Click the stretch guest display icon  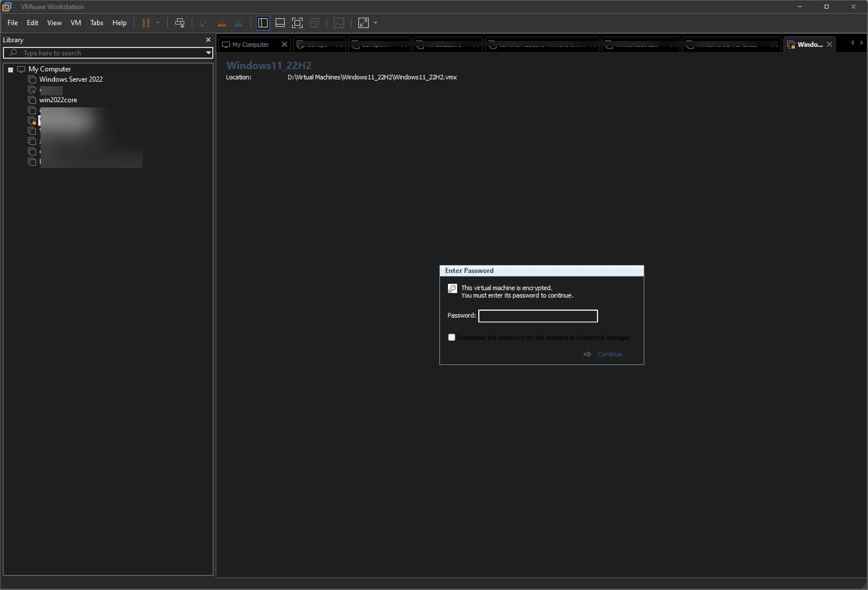coord(364,23)
